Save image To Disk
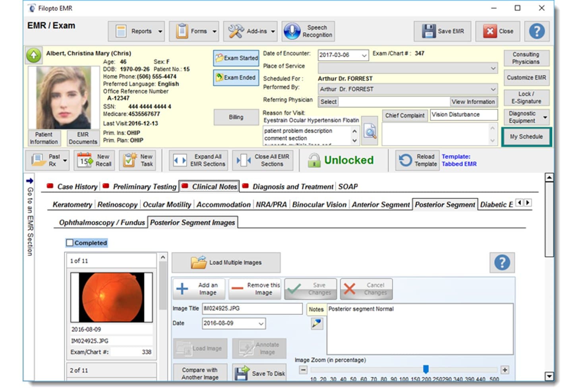 259,373
